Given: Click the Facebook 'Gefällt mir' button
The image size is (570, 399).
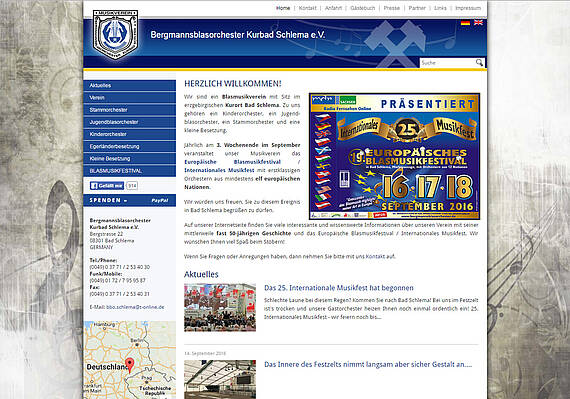Looking at the screenshot, I should [x=107, y=186].
